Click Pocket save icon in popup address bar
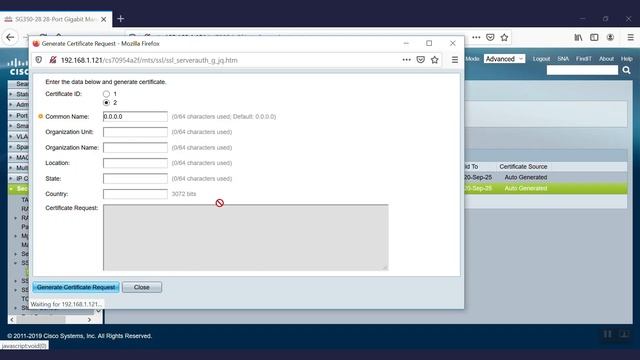Screen dimensions: 640x360 click(x=420, y=60)
